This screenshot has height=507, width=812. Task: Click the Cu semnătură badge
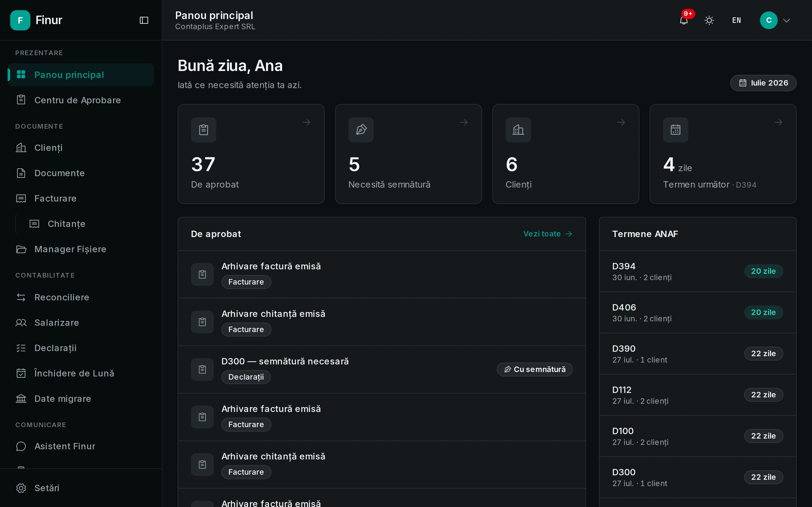pos(535,369)
